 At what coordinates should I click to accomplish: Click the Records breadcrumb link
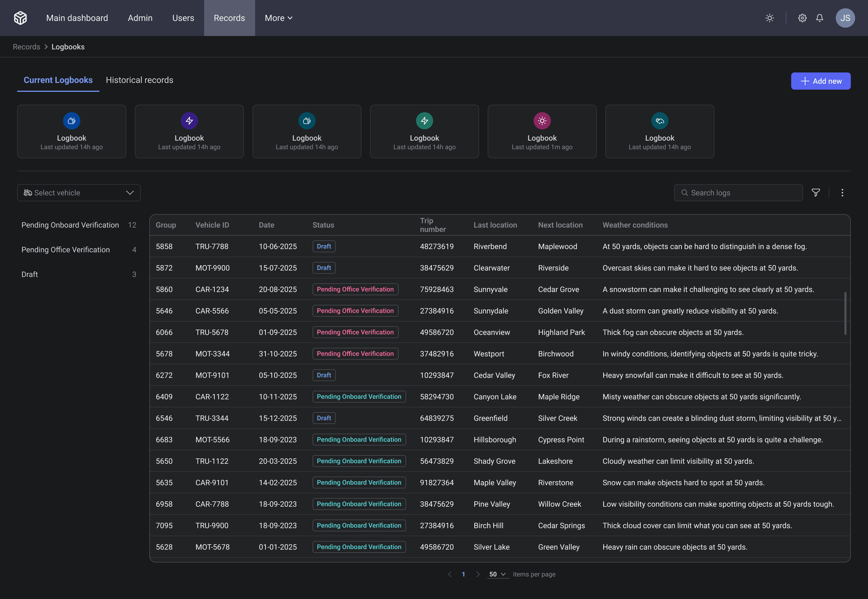[x=26, y=47]
